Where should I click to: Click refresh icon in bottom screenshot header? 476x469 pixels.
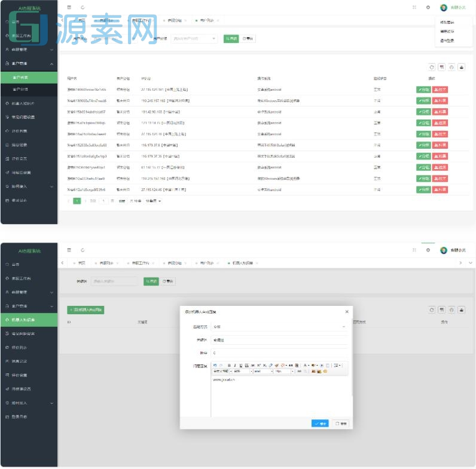83,250
